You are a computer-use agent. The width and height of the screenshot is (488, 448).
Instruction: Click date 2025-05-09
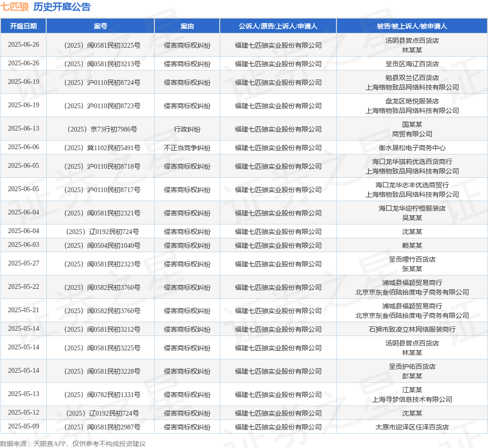pyautogui.click(x=24, y=426)
